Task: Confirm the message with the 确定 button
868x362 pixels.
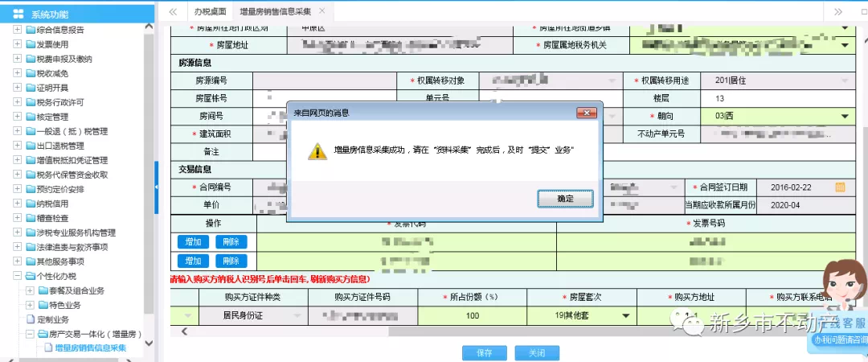Action: (x=565, y=199)
